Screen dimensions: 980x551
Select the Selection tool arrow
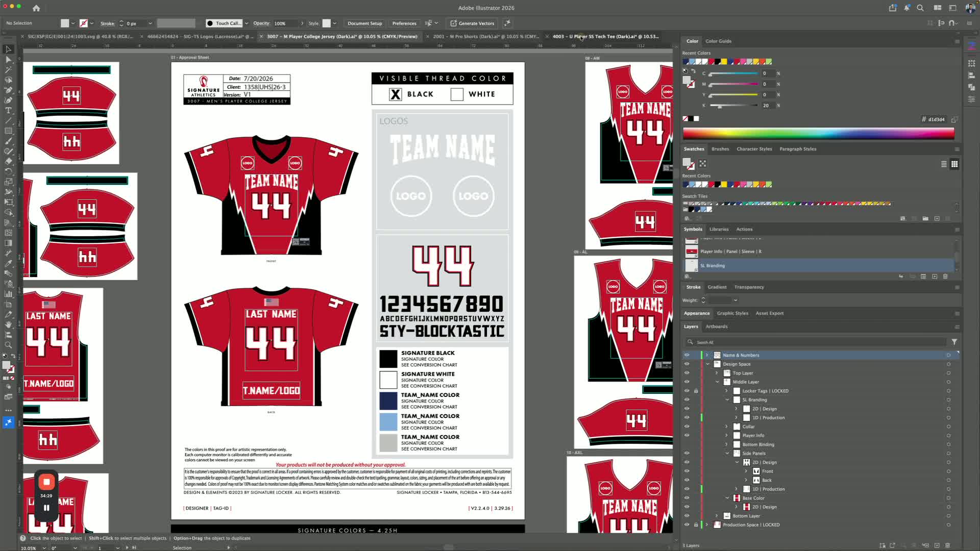(8, 49)
